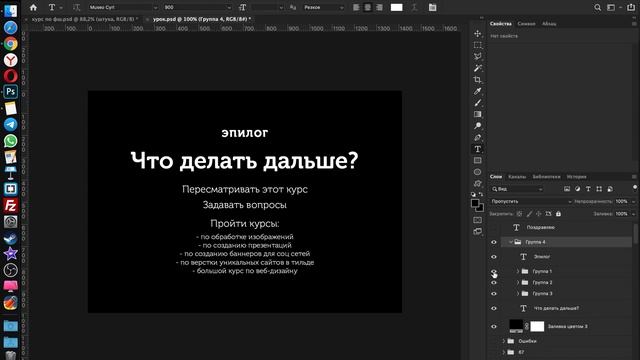Viewport: 640px width, 360px height.
Task: Hide the Группа 3 layer group
Action: (494, 293)
